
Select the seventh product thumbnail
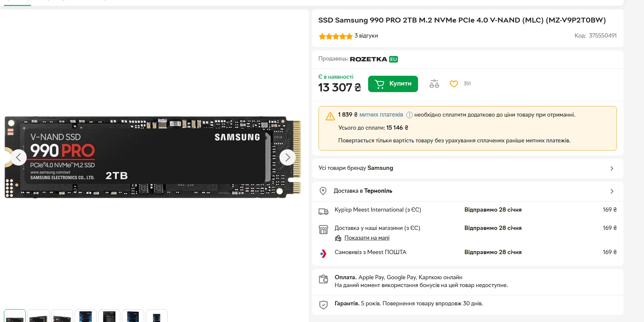157,316
